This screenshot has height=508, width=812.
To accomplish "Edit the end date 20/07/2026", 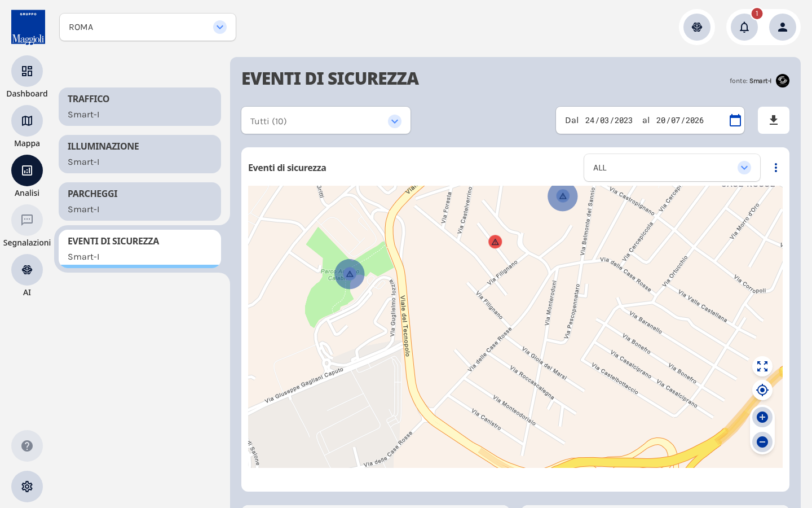I will 680,120.
